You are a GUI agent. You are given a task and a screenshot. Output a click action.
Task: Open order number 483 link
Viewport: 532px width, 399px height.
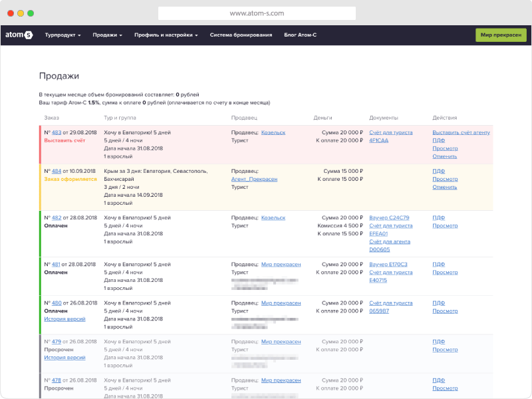point(57,132)
